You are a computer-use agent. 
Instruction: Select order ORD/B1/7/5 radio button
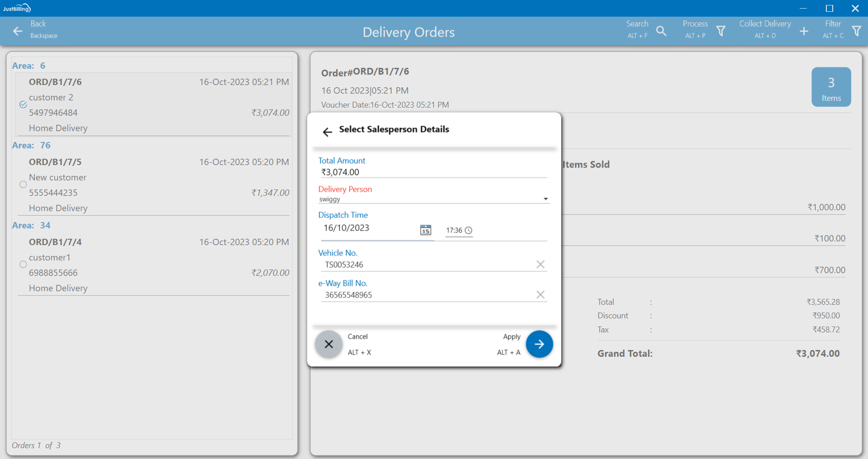click(x=23, y=185)
